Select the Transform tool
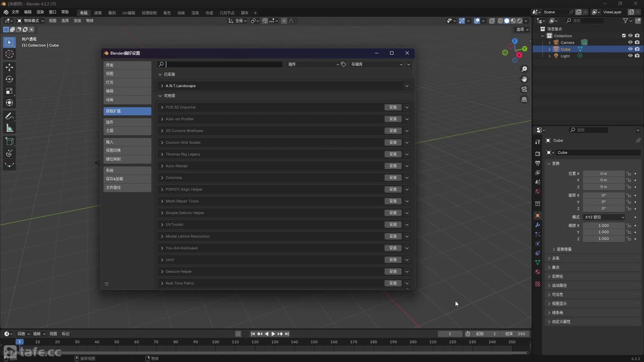Viewport: 644px width, 362px height. point(9,103)
